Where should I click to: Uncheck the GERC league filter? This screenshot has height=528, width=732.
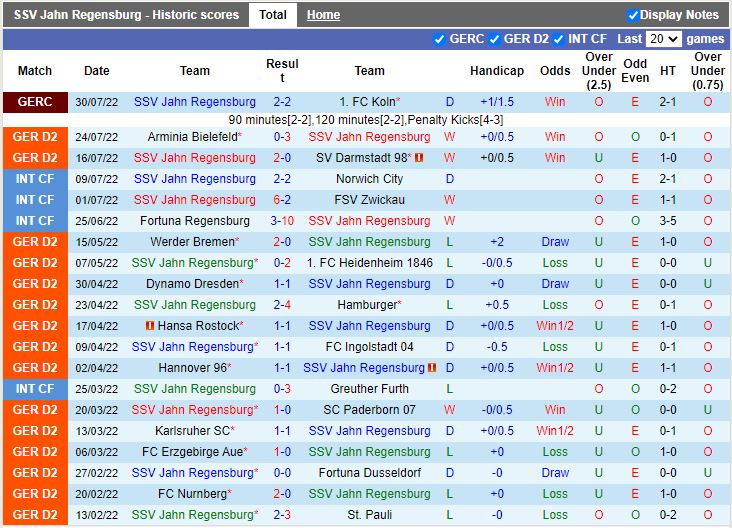point(439,40)
